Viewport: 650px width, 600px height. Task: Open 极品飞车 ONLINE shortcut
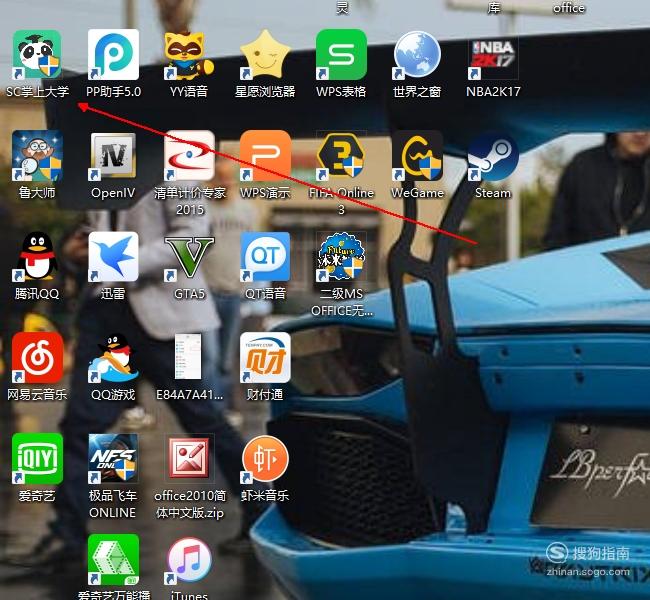coord(113,459)
